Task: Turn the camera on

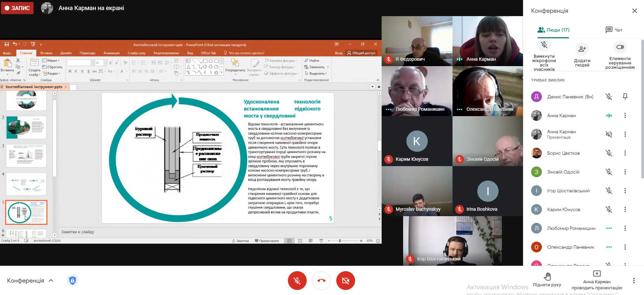Action: point(345,281)
